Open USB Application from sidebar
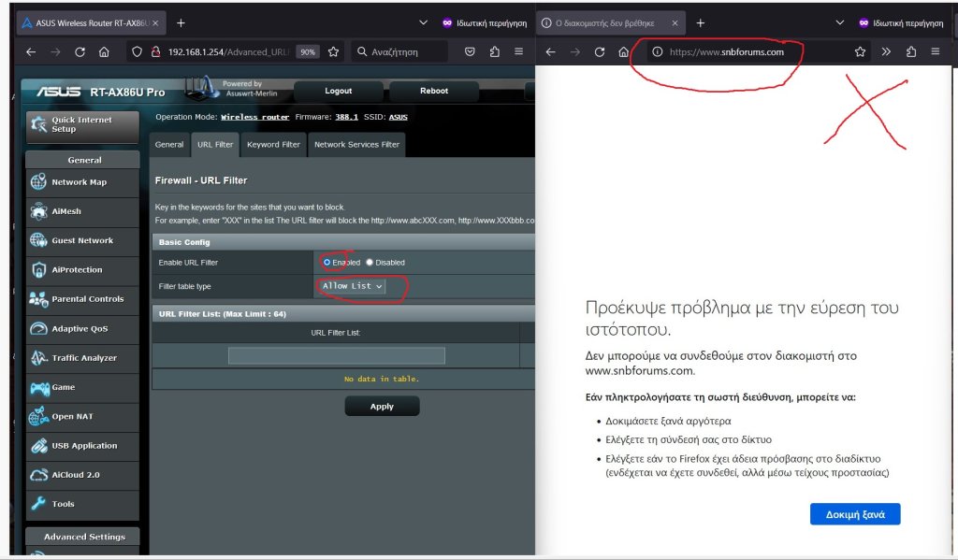The width and height of the screenshot is (958, 560). point(82,446)
